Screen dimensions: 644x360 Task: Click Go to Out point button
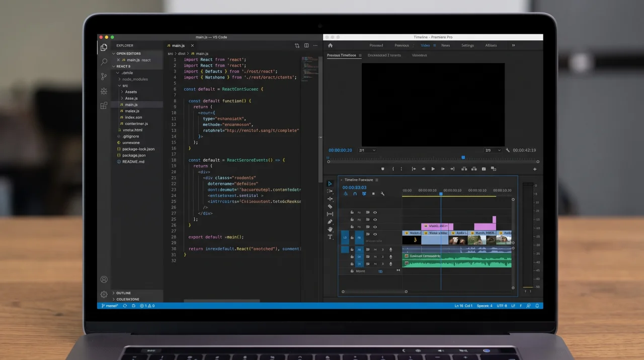(452, 169)
